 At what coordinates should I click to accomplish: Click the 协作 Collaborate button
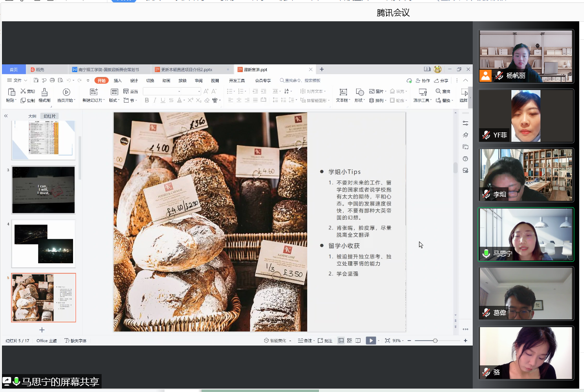[x=423, y=80]
